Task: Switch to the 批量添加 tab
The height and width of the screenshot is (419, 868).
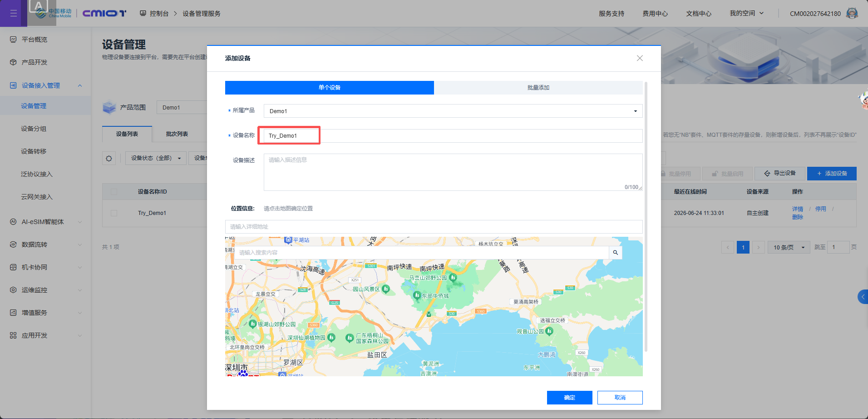Action: tap(538, 88)
